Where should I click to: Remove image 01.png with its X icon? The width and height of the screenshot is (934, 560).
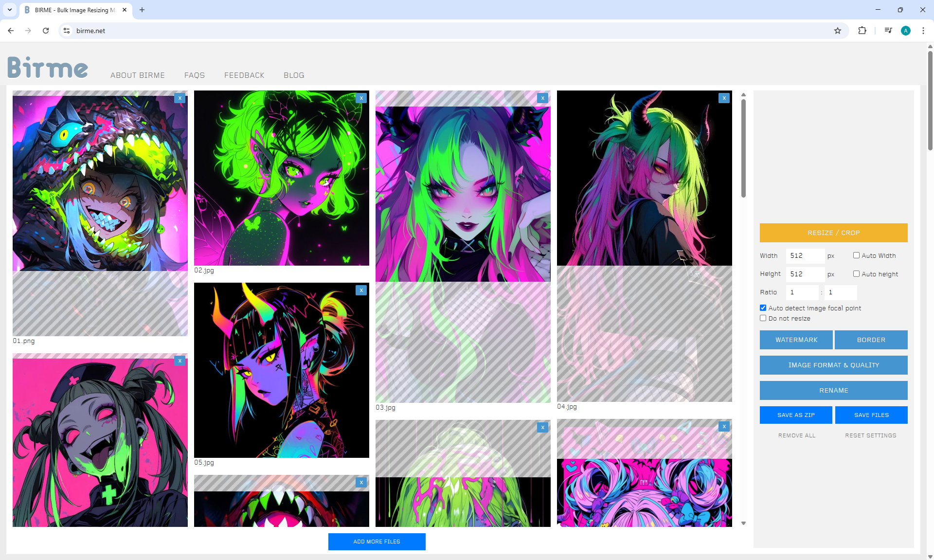pos(180,98)
